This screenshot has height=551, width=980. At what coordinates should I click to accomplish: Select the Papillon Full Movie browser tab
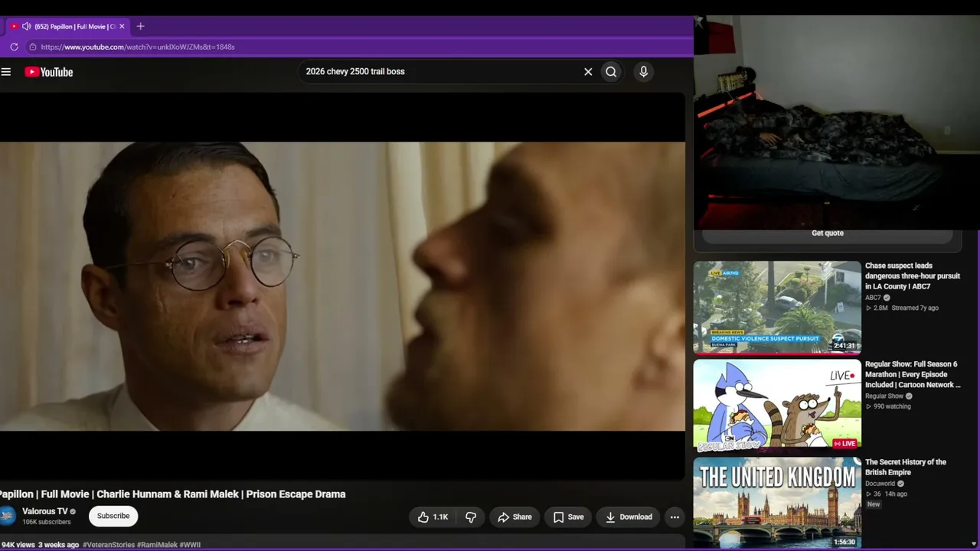pos(67,26)
